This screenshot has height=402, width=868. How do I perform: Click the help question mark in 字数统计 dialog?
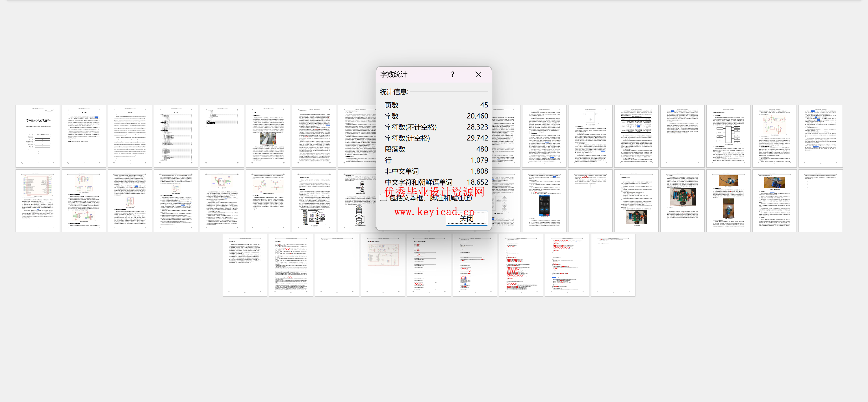453,75
